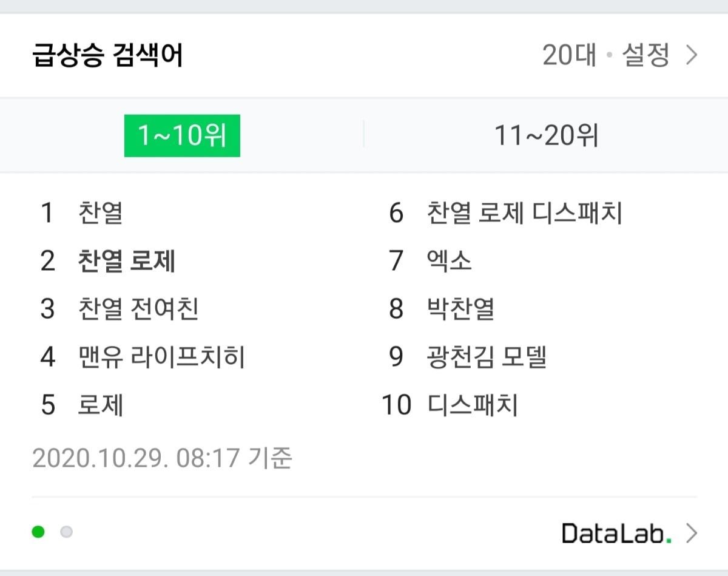Screen dimensions: 728x576
Task: Open the 20대 설정 age settings
Action: point(605,56)
